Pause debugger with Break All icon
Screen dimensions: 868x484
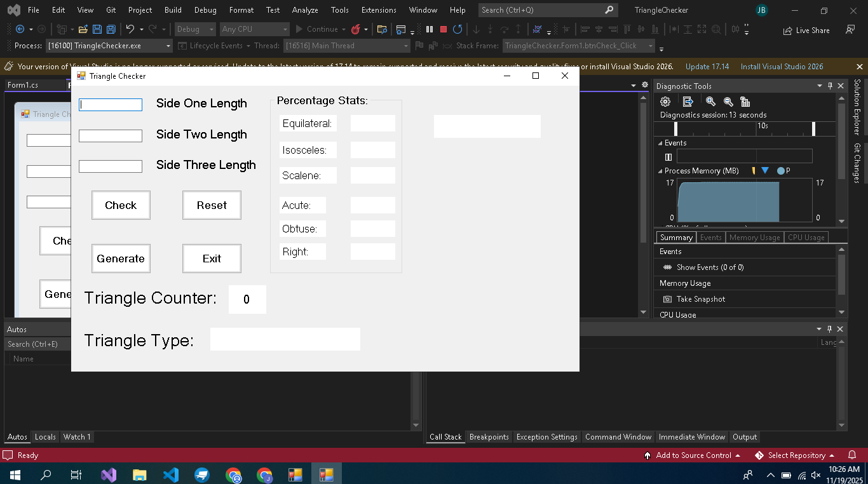(430, 29)
